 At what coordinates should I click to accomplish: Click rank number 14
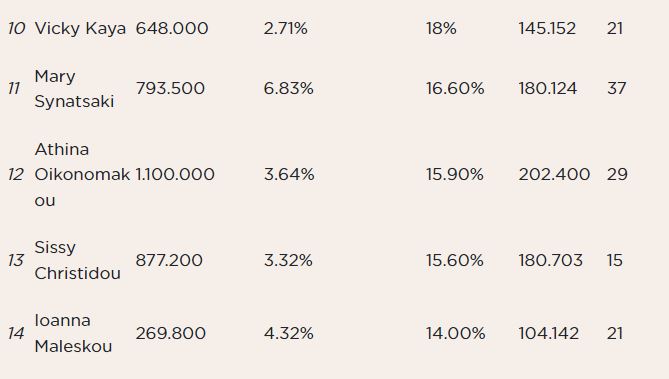(x=16, y=333)
